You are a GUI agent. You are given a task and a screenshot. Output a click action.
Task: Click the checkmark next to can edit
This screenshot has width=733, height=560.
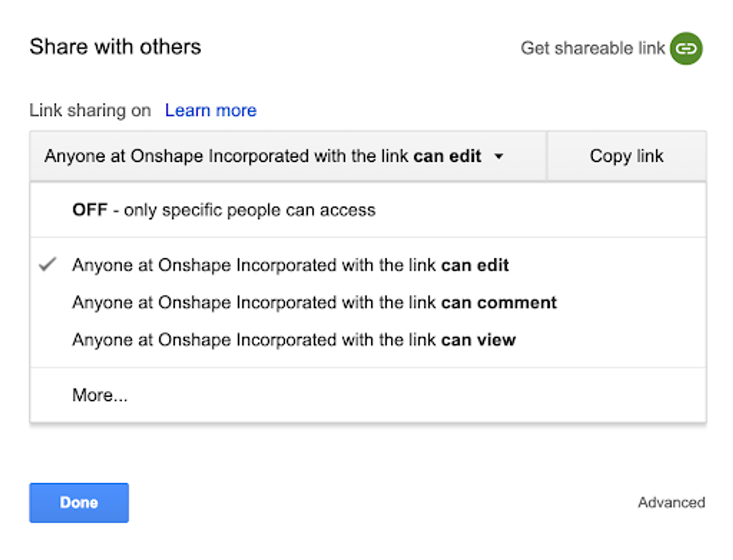[x=47, y=264]
